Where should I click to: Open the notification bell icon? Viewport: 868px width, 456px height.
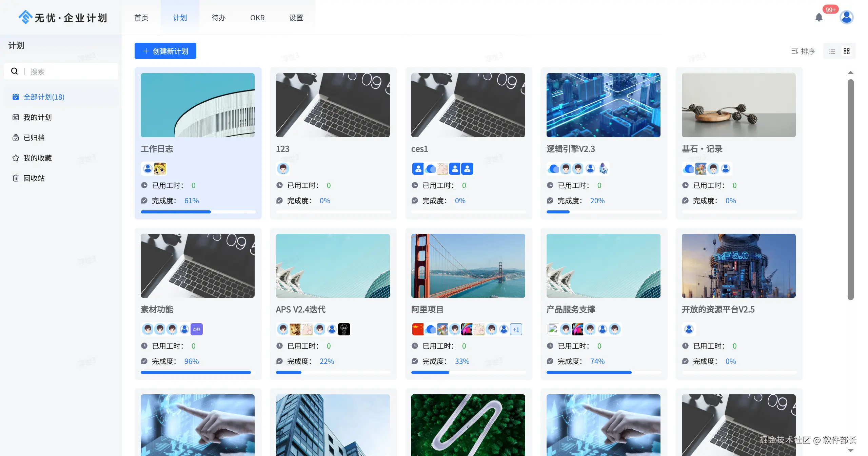pyautogui.click(x=819, y=17)
